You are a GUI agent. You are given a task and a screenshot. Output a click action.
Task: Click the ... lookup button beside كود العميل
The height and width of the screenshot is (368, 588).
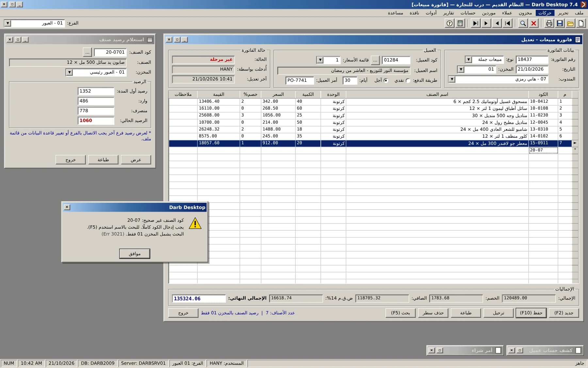coord(375,60)
